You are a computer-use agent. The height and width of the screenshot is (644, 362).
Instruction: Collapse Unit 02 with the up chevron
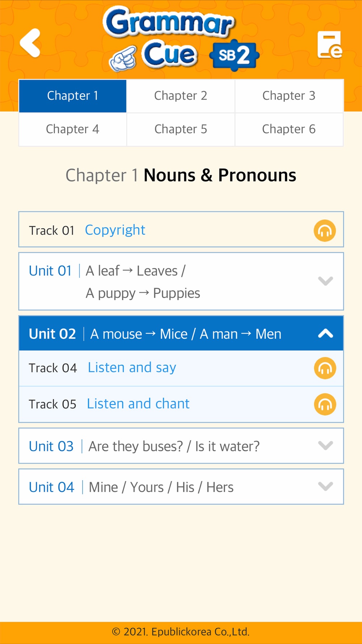click(x=325, y=333)
